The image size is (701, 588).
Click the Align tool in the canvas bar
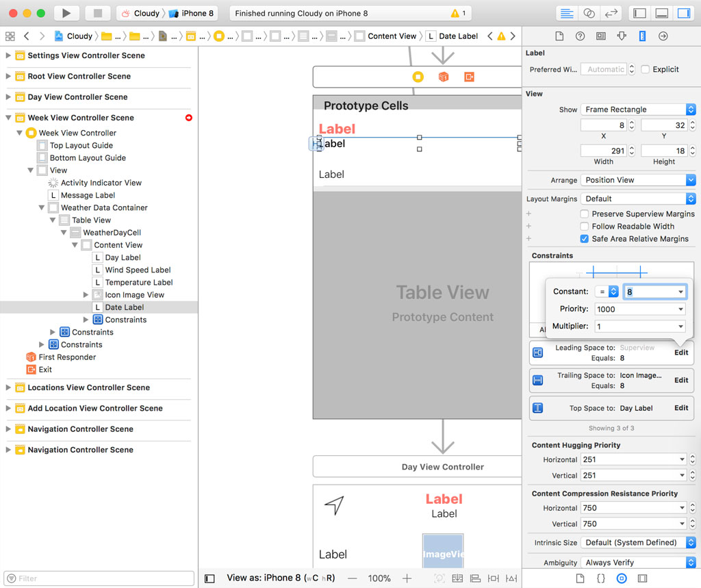475,578
